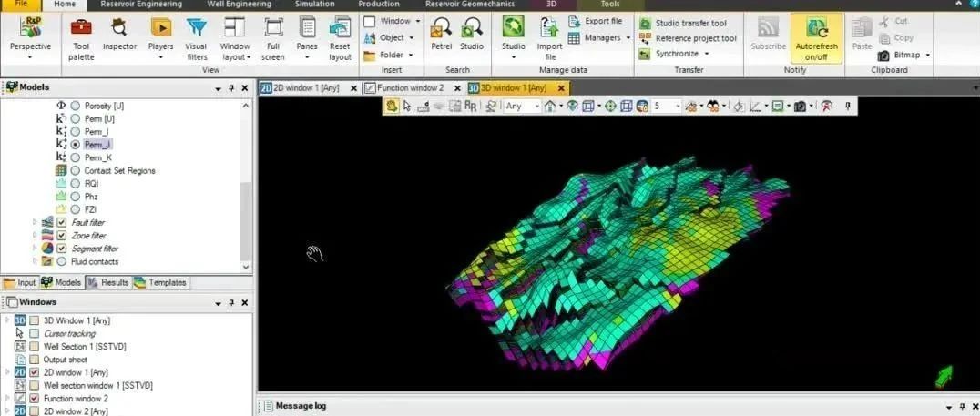
Task: Switch to Simulation ribbon tab
Action: pyautogui.click(x=314, y=5)
